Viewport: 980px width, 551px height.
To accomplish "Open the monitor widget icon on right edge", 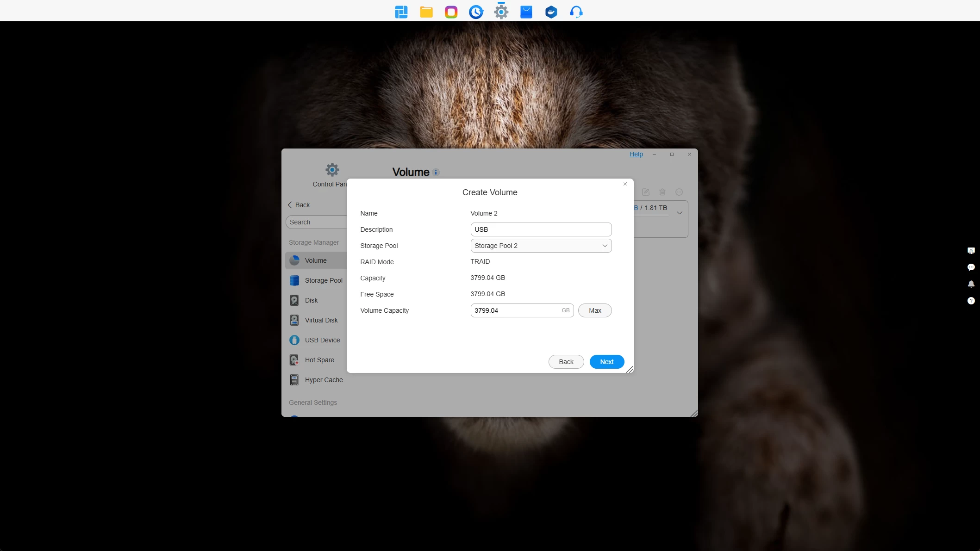I will pyautogui.click(x=971, y=251).
